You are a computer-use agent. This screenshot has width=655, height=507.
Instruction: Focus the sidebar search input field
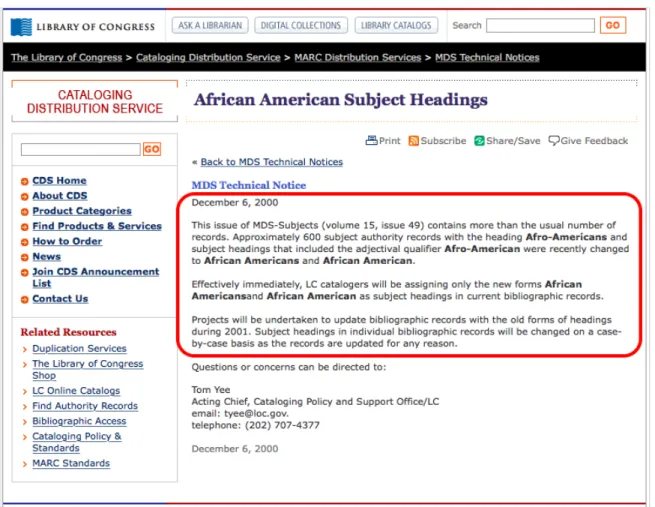tap(81, 149)
